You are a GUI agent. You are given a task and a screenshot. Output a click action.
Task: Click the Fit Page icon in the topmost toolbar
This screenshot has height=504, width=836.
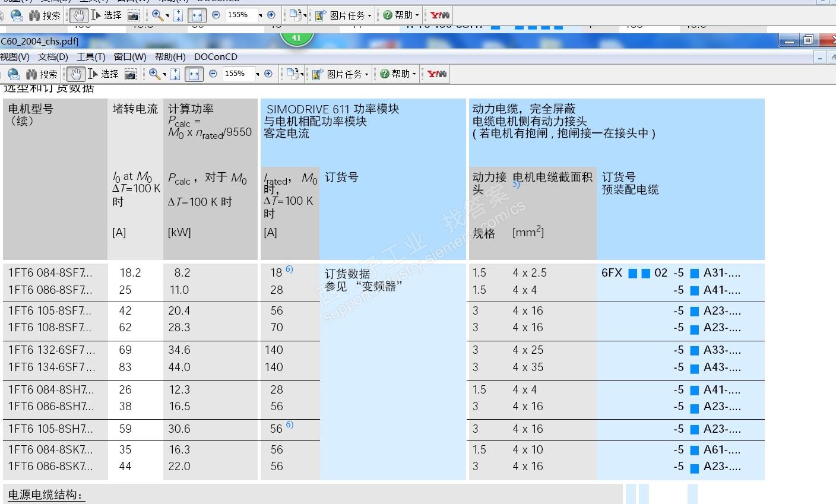[x=178, y=15]
